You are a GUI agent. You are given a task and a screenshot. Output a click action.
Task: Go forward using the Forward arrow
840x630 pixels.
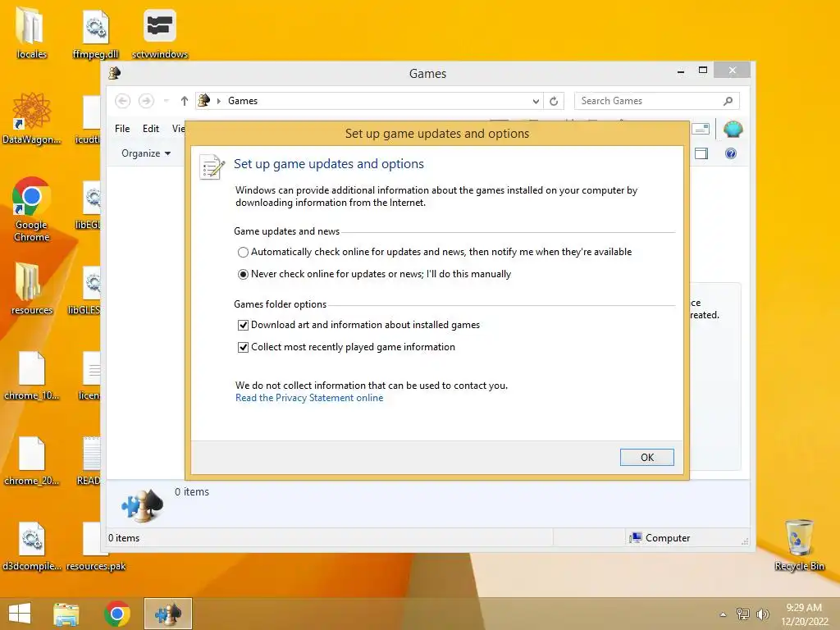coord(146,101)
